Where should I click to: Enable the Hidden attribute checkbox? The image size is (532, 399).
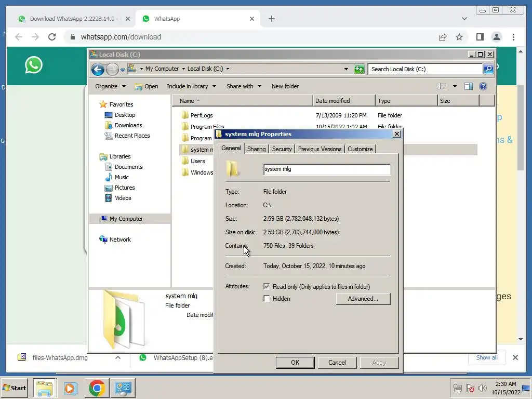(267, 299)
